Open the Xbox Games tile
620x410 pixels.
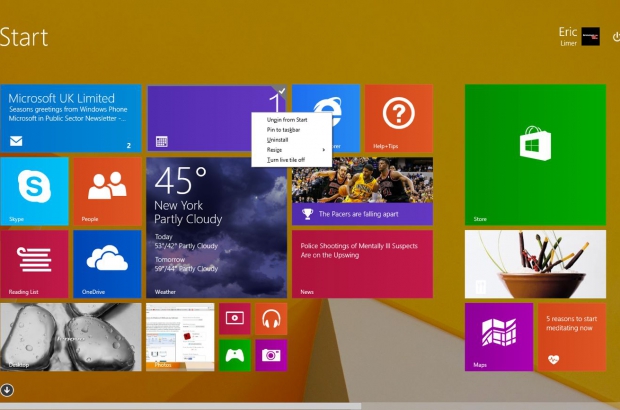[x=234, y=355]
